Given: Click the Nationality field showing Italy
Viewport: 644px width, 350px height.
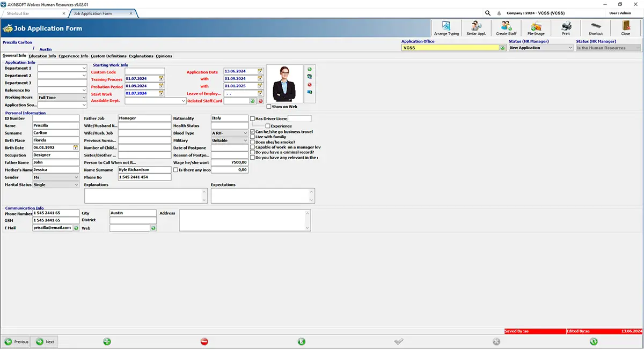Looking at the screenshot, I should point(229,118).
